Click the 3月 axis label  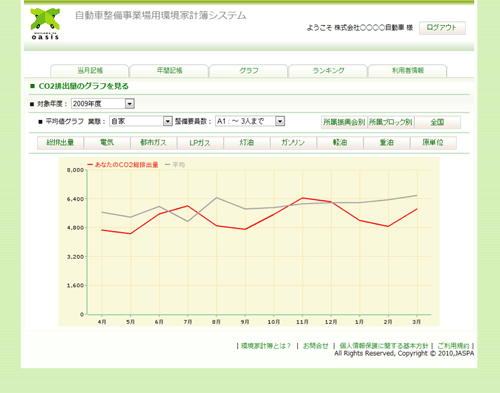click(416, 322)
